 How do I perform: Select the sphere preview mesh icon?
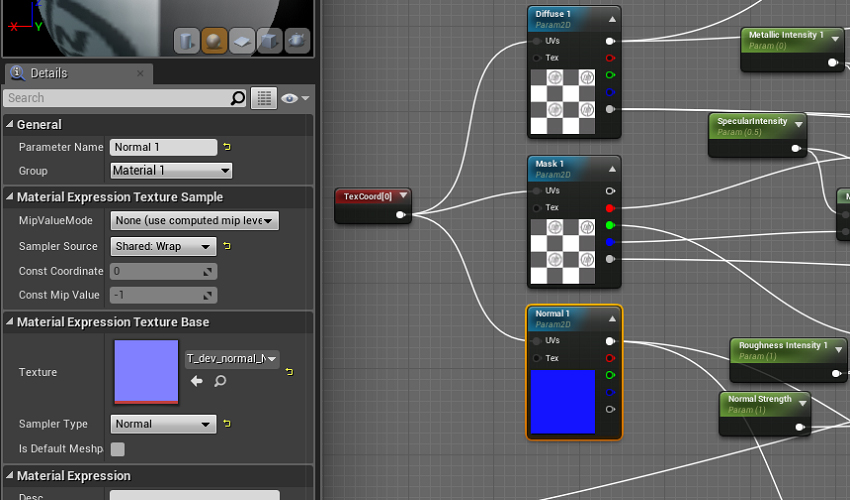tap(214, 40)
